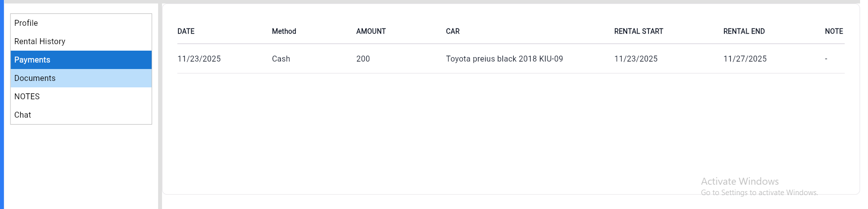Click the Method column header

click(x=284, y=31)
